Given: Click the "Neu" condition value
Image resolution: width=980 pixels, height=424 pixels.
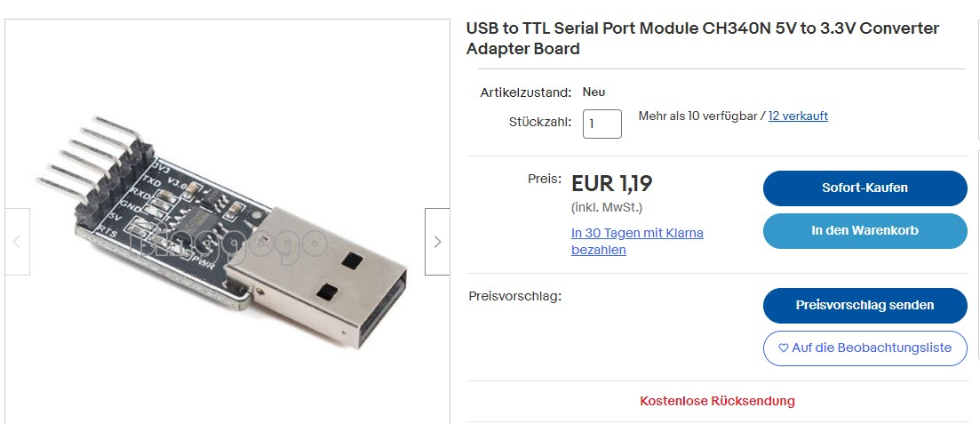Looking at the screenshot, I should tap(594, 92).
